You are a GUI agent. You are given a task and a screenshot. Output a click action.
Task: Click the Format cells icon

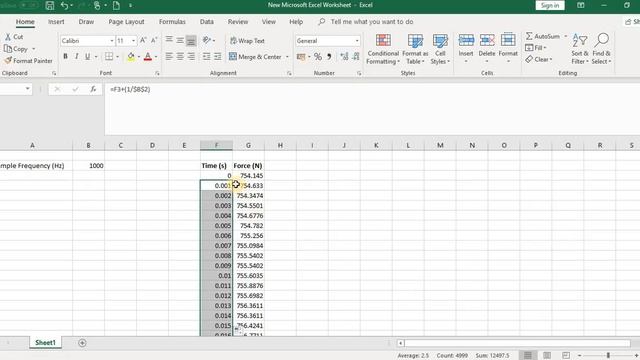tap(508, 40)
